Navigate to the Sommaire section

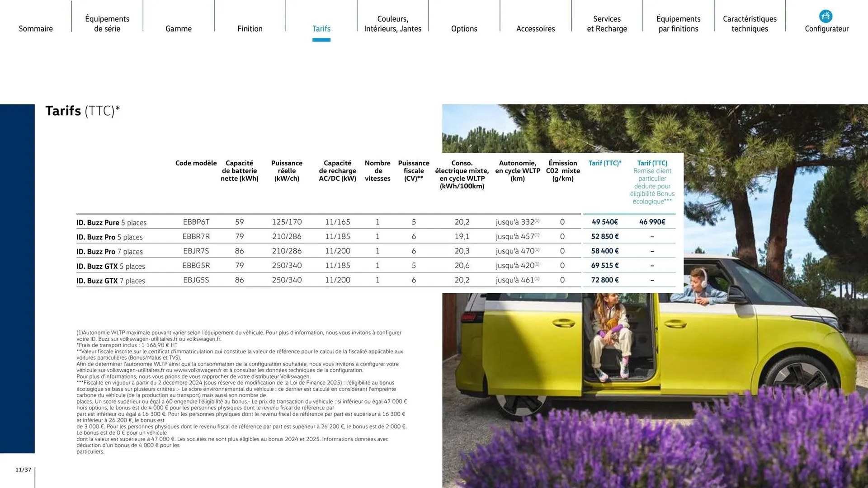tap(36, 28)
